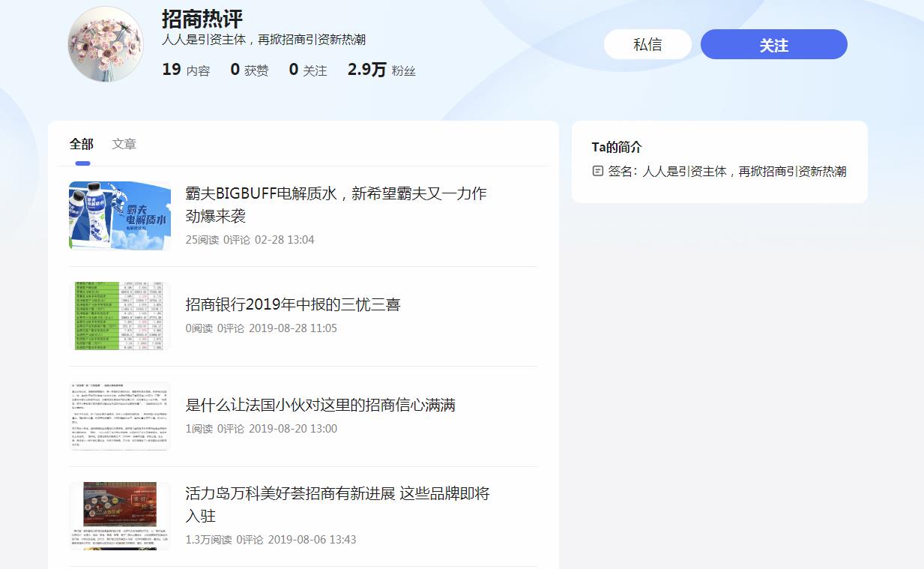Click the profile name 招商热评
The image size is (924, 569).
(x=202, y=19)
